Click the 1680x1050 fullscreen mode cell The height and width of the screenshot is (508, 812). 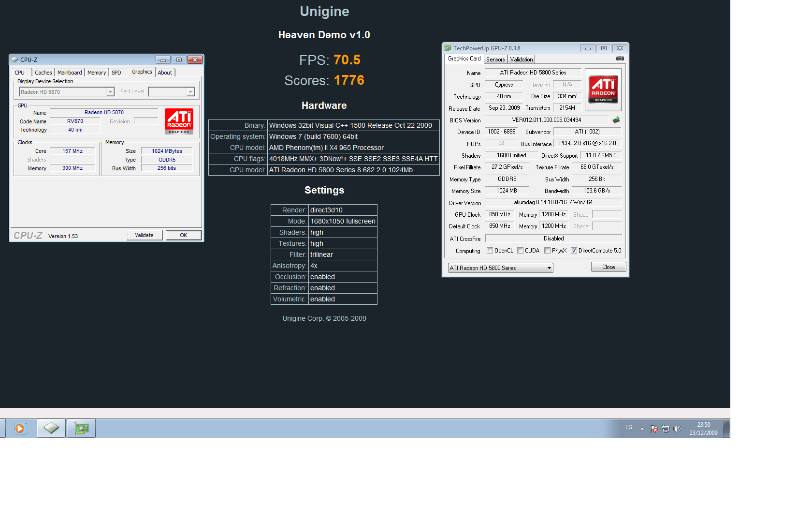coord(343,221)
